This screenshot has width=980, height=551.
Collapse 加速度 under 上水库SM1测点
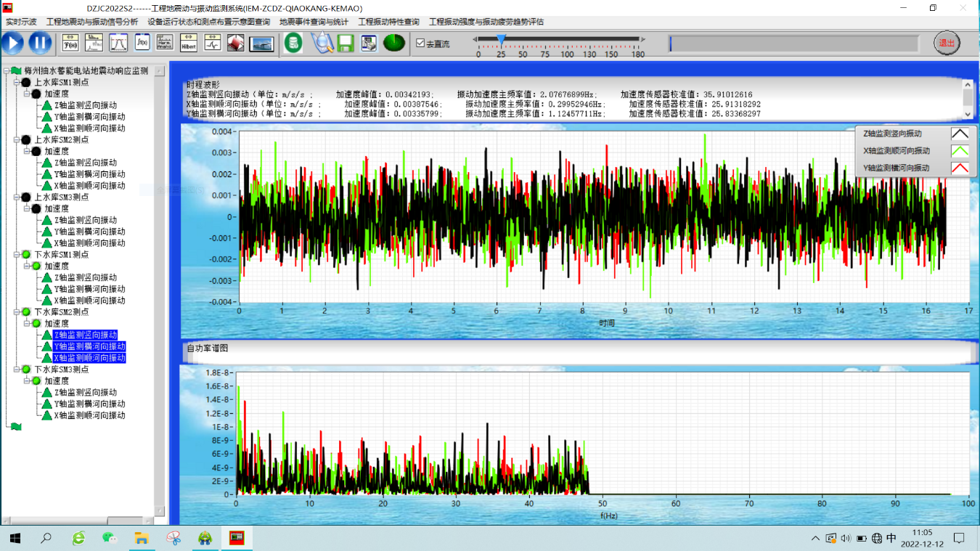pyautogui.click(x=27, y=94)
